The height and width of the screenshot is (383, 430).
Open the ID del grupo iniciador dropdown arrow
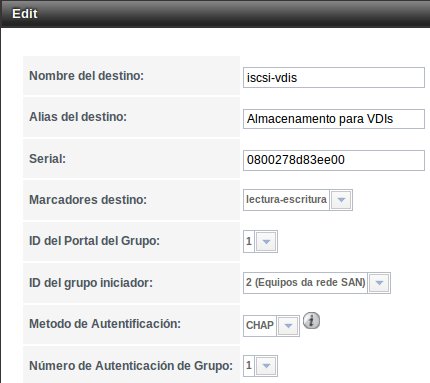379,283
